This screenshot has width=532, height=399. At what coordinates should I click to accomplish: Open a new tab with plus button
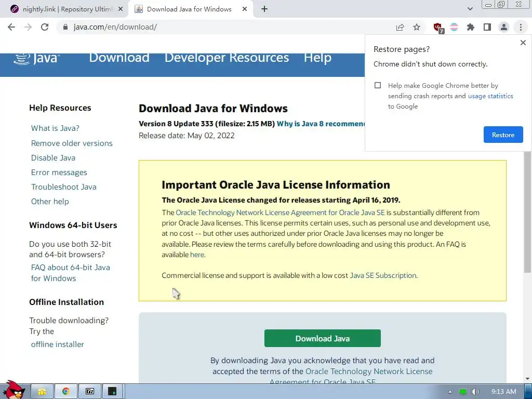coord(264,9)
